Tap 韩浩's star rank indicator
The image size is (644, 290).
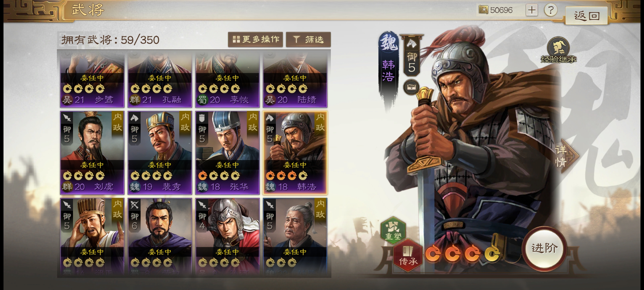pyautogui.click(x=462, y=253)
